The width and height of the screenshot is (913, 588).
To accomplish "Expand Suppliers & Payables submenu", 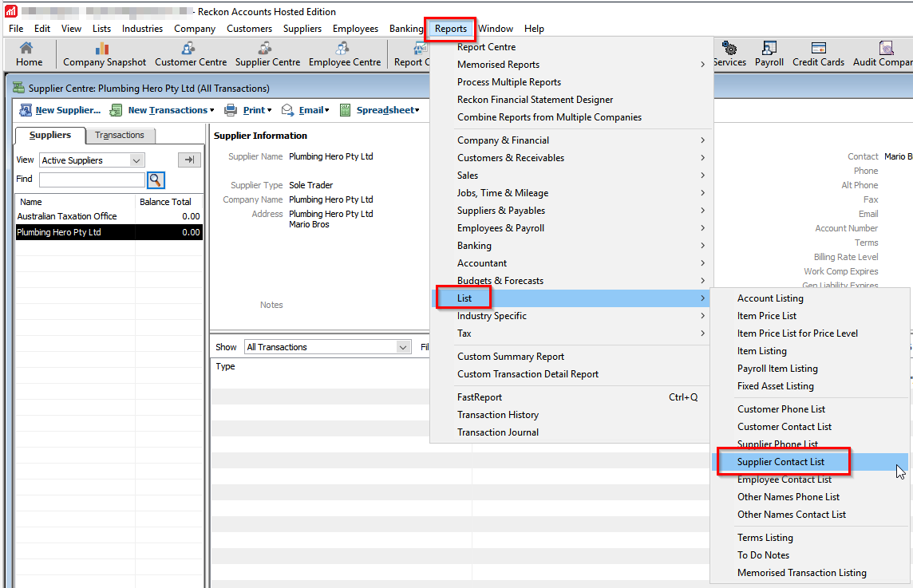I will (571, 210).
